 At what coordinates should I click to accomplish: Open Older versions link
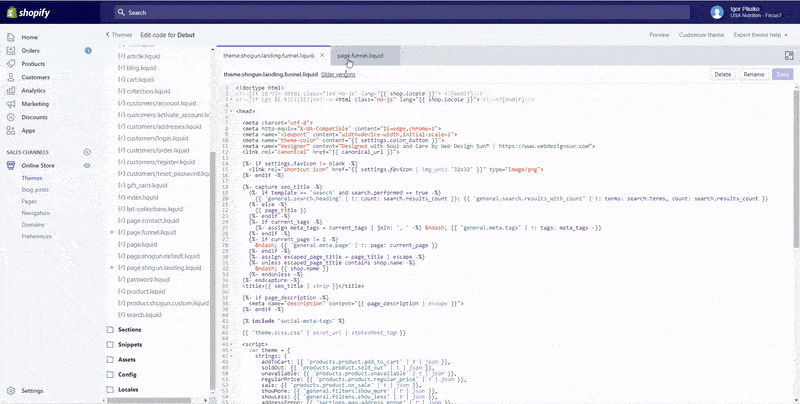point(338,74)
